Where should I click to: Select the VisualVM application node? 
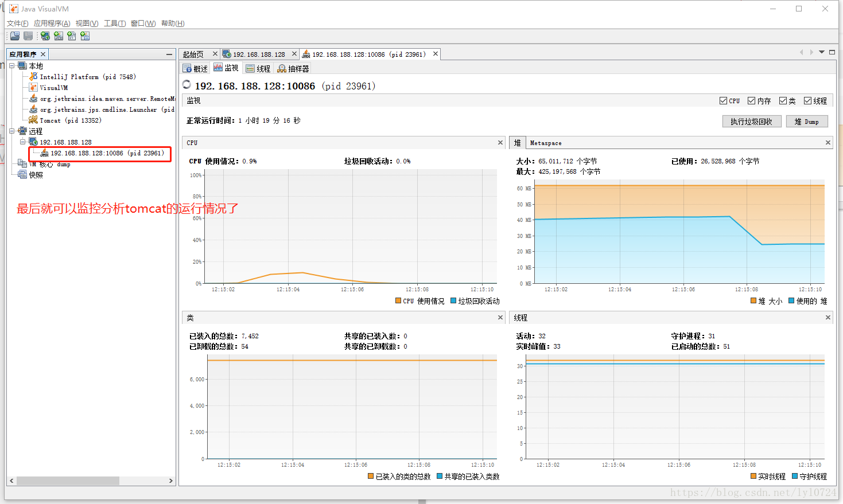tap(54, 88)
